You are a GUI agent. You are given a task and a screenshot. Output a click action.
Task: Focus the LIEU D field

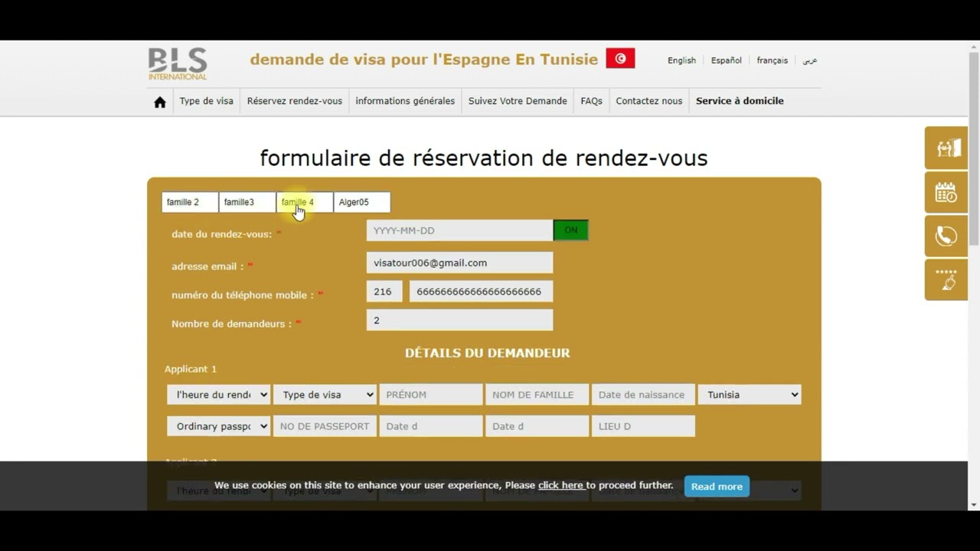[x=643, y=426]
